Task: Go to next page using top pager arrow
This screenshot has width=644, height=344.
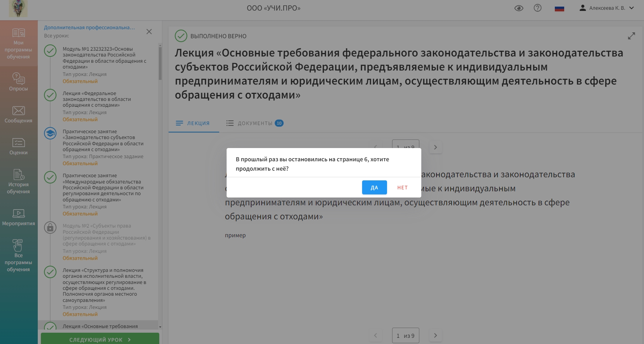Action: pos(435,147)
